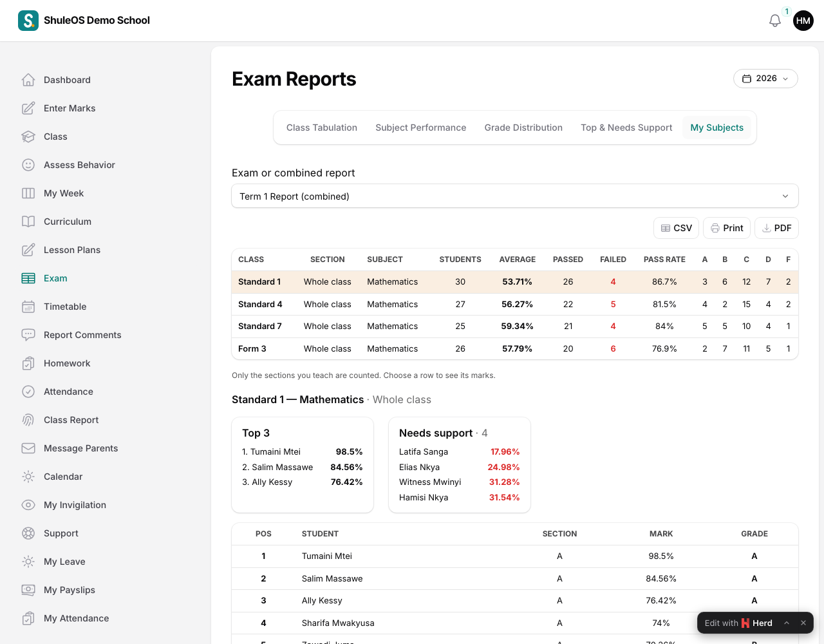Click the Homework clipboard icon
The height and width of the screenshot is (644, 824).
coord(28,363)
